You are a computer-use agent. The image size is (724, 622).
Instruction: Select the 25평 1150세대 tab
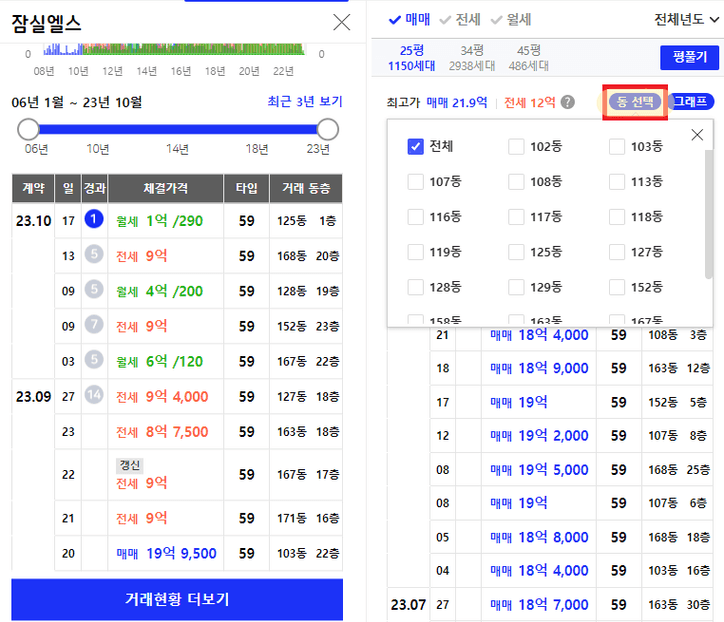coord(411,58)
